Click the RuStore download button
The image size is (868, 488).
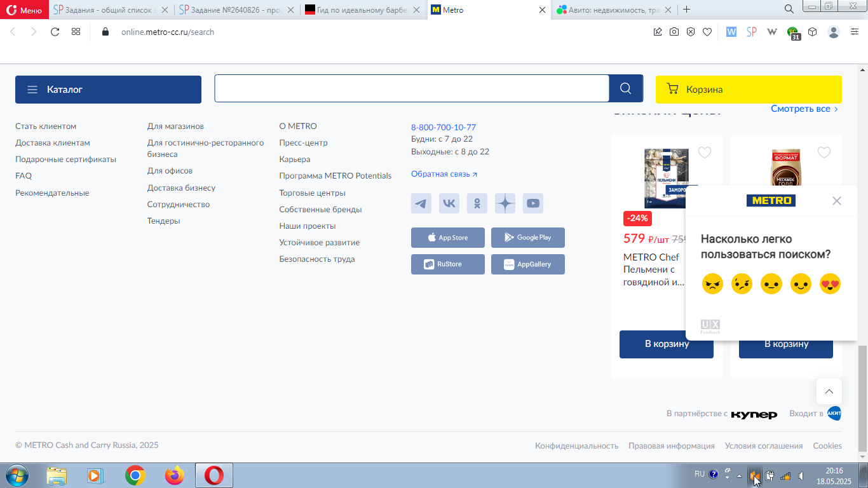448,264
